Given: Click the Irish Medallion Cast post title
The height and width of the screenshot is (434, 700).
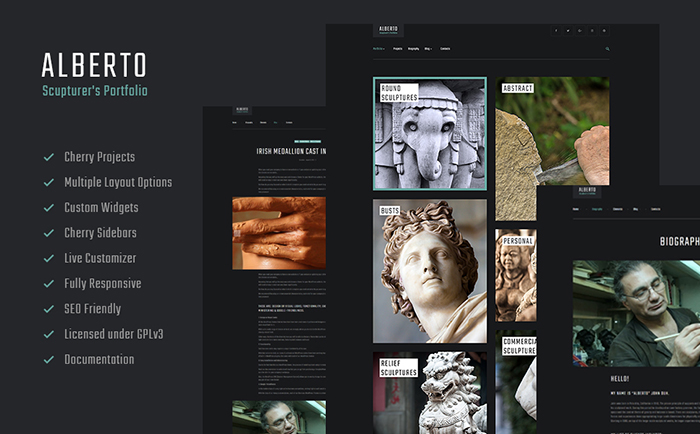Looking at the screenshot, I should point(291,151).
